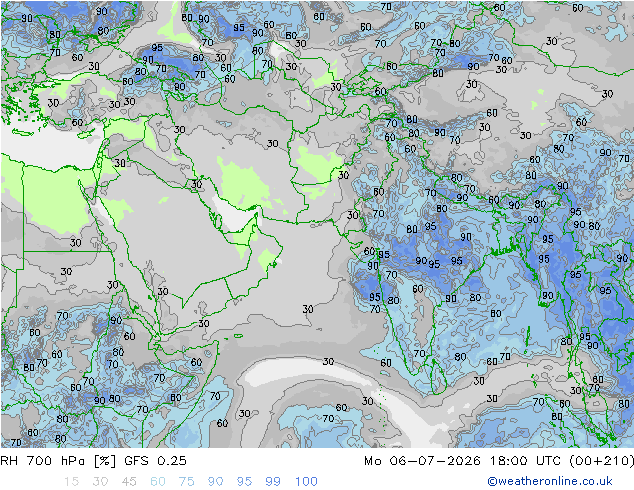Click the 'RH 700 hPa [%]' title text
This screenshot has width=634, height=490.
pos(58,460)
